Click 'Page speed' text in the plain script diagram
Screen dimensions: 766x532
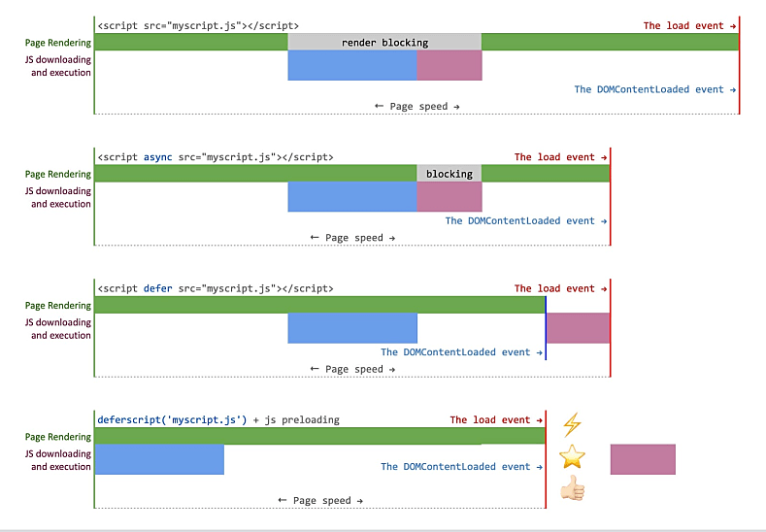point(418,107)
